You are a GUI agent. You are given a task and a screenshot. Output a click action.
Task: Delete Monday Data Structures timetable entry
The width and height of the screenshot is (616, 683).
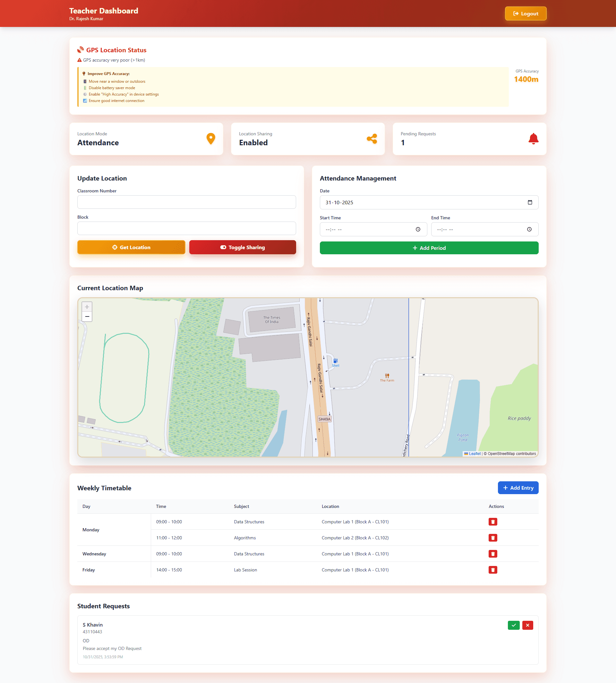click(x=493, y=522)
